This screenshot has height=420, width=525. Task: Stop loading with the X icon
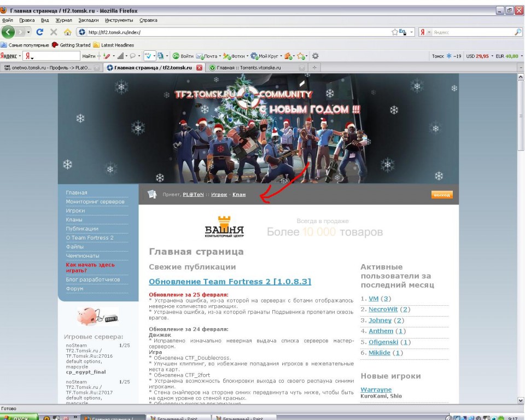(54, 32)
